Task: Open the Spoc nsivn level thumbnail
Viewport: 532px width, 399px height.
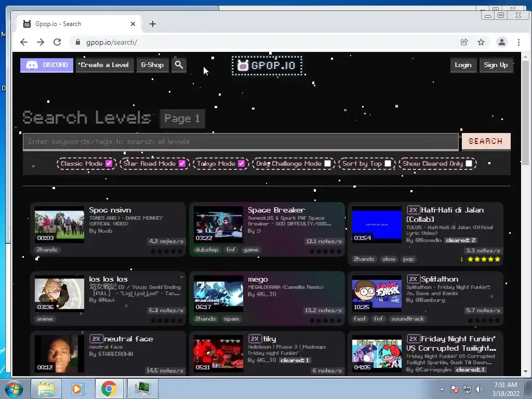Action: pyautogui.click(x=59, y=224)
